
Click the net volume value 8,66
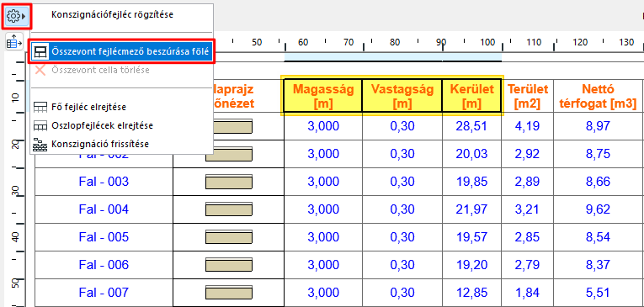pyautogui.click(x=599, y=182)
